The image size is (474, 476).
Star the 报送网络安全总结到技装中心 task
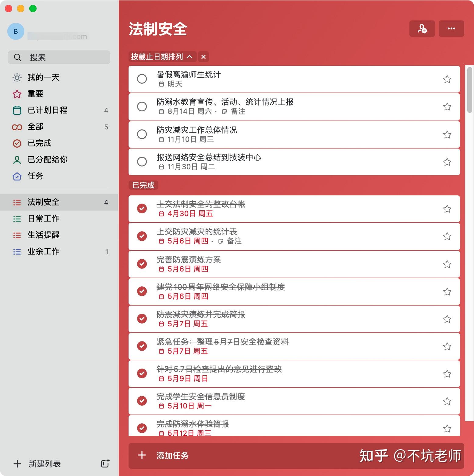447,162
